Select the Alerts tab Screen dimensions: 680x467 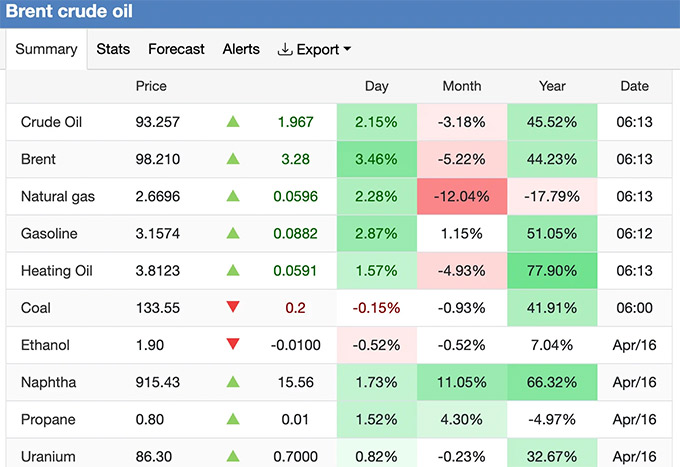click(x=241, y=49)
